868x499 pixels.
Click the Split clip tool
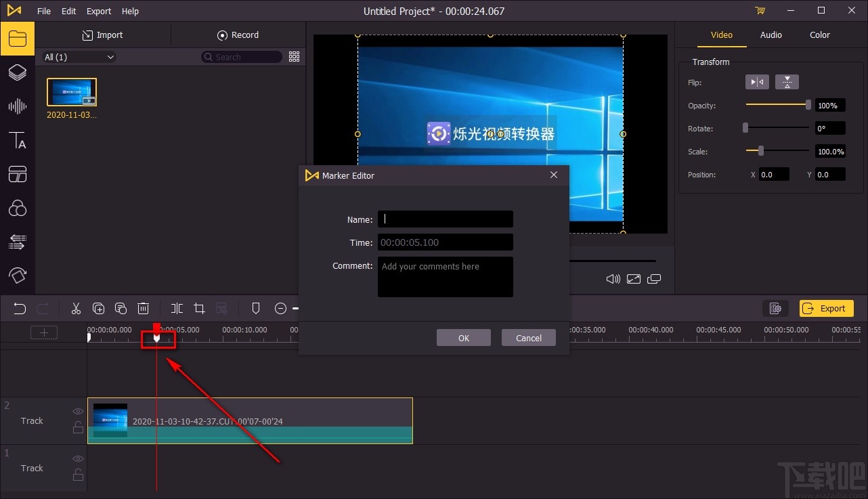pos(177,309)
